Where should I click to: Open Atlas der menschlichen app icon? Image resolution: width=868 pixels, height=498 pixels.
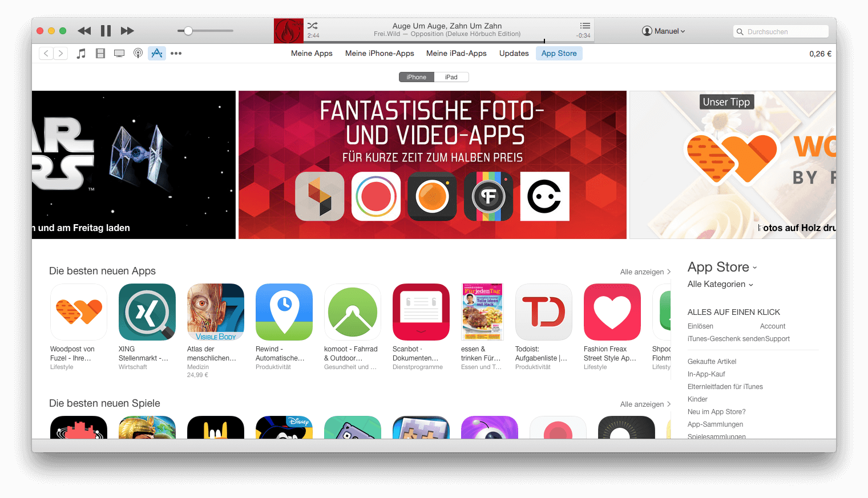click(x=216, y=312)
